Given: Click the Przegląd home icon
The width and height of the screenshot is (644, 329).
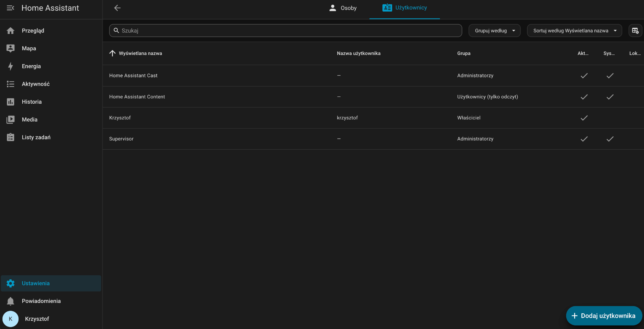Looking at the screenshot, I should 10,30.
